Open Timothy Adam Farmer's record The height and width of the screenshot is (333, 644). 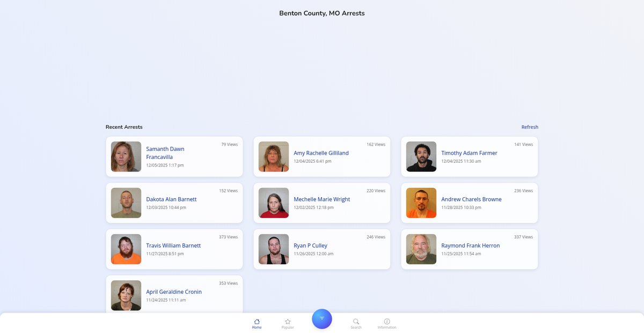click(x=470, y=157)
